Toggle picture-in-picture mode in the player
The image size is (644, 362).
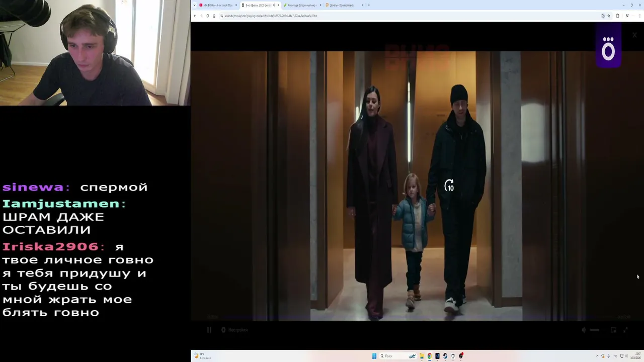point(613,330)
